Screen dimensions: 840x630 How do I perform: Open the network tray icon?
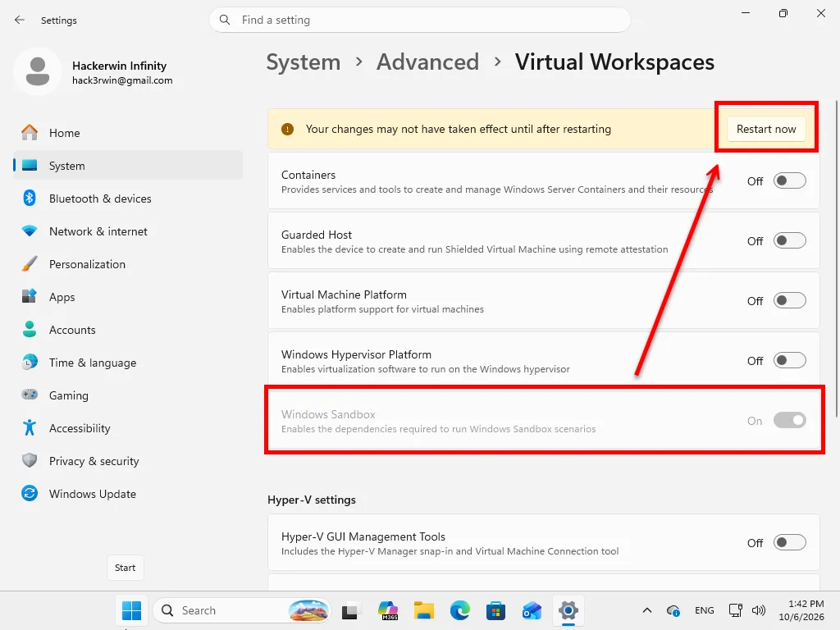[x=736, y=610]
